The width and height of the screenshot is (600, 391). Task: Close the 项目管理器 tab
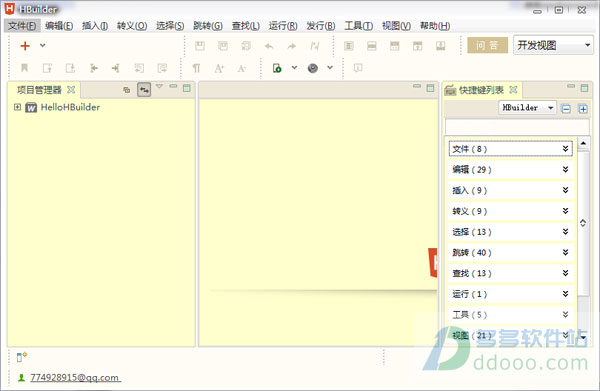71,90
